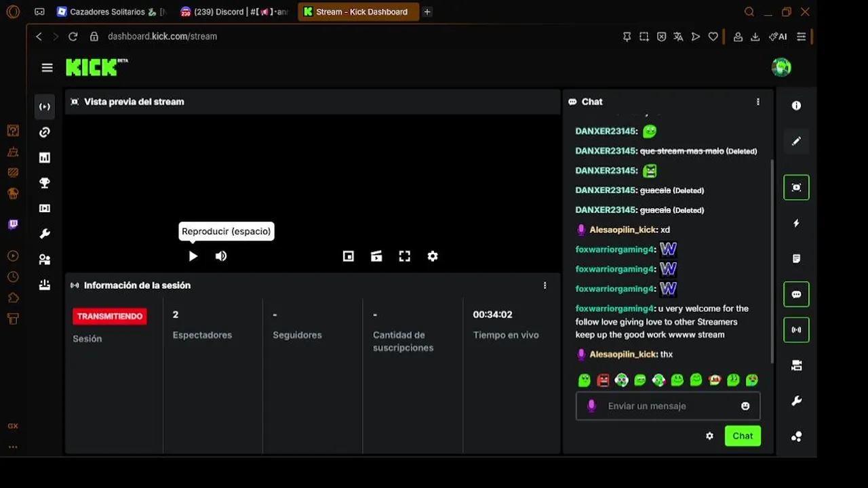This screenshot has height=488, width=868.
Task: Open chat panel three-dot menu
Action: click(758, 102)
